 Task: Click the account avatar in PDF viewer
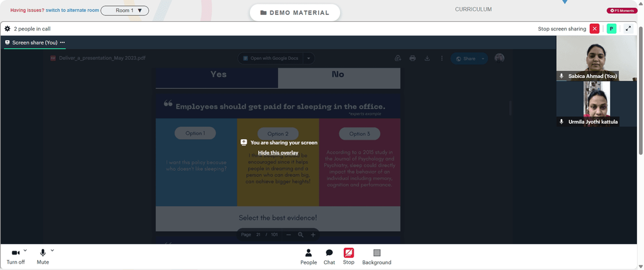(499, 58)
